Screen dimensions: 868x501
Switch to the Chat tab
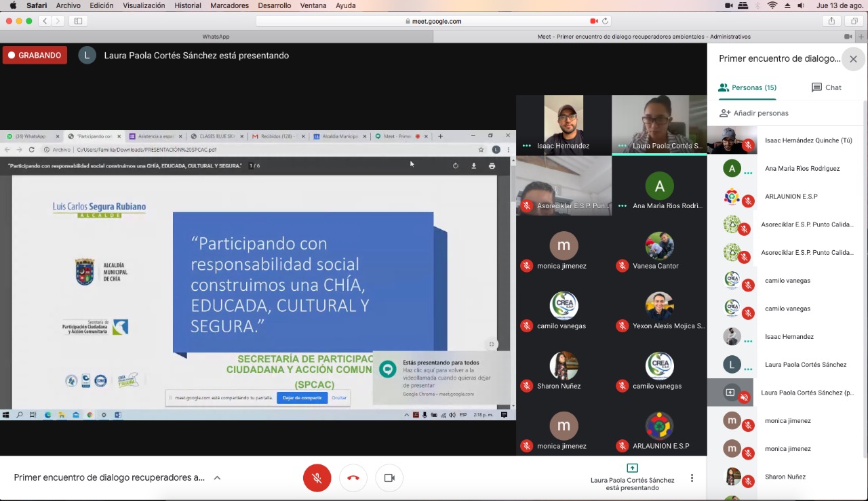coord(826,87)
